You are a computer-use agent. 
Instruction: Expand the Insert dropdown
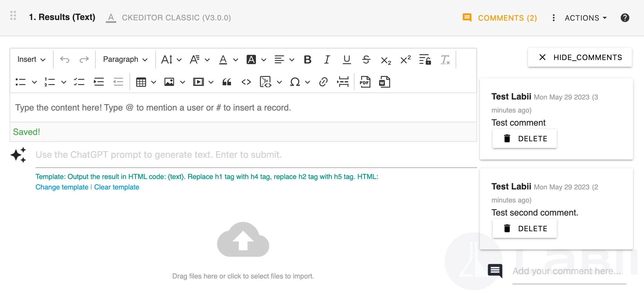click(31, 60)
